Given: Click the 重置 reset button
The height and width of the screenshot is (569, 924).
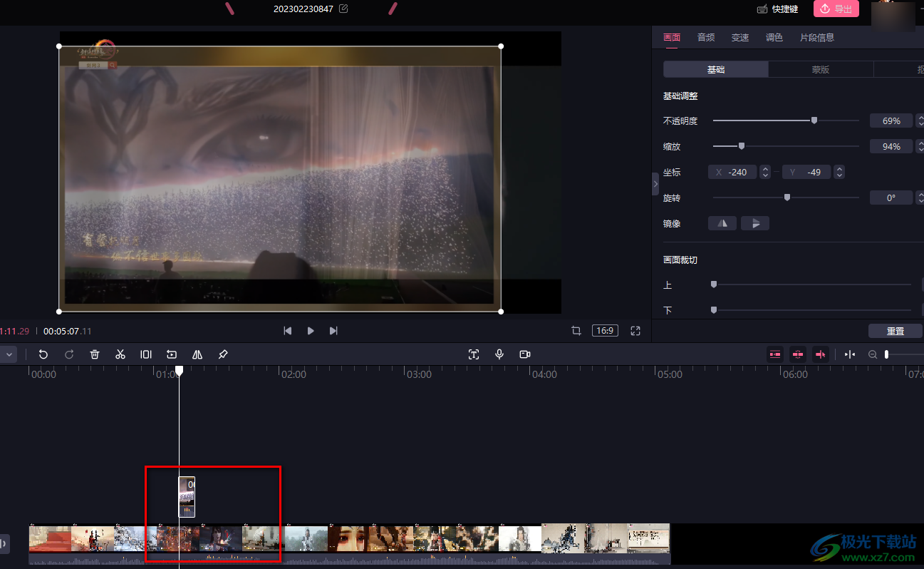Looking at the screenshot, I should (896, 331).
